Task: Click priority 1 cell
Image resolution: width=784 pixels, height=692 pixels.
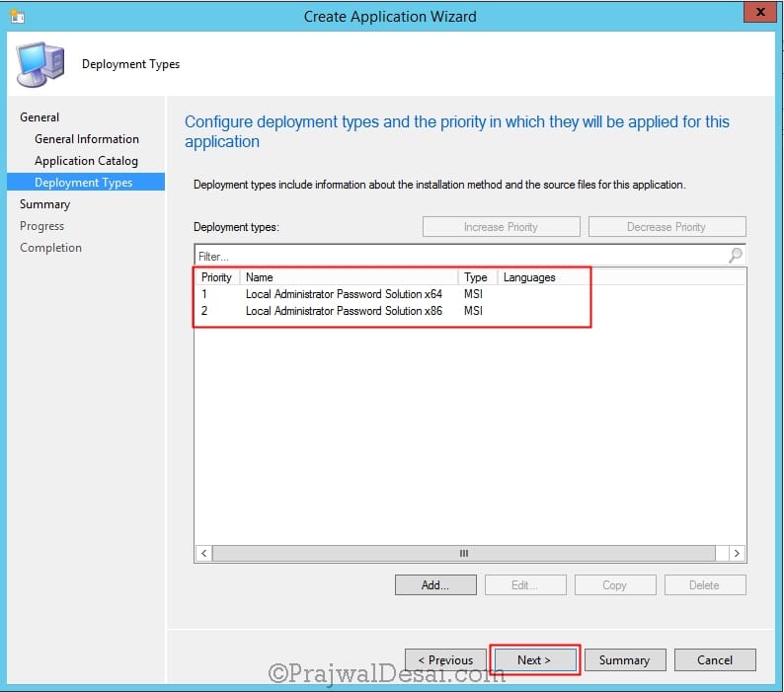Action: click(x=204, y=294)
